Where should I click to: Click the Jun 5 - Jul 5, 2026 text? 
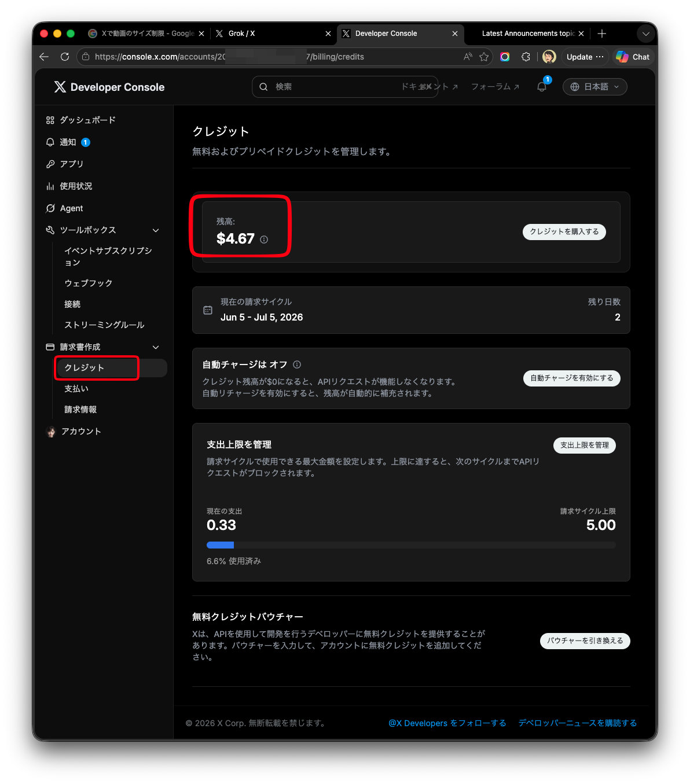262,317
